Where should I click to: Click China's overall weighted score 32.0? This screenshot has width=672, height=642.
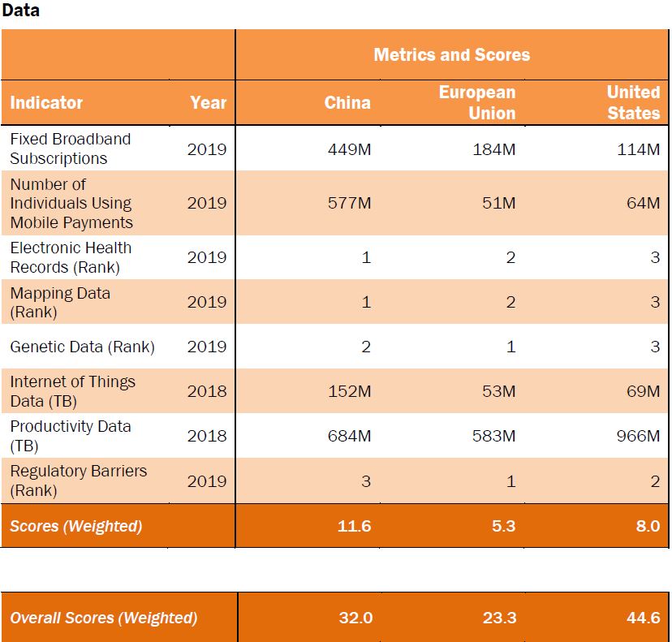pyautogui.click(x=355, y=618)
